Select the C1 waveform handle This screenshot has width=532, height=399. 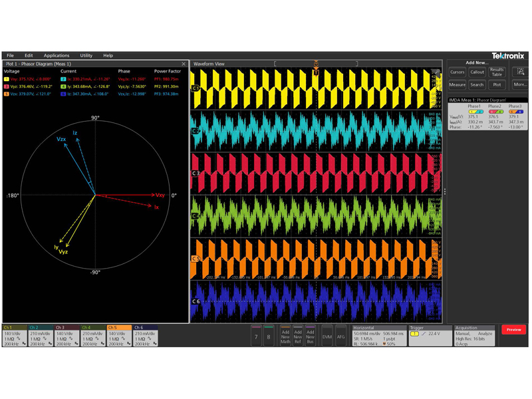coord(196,88)
